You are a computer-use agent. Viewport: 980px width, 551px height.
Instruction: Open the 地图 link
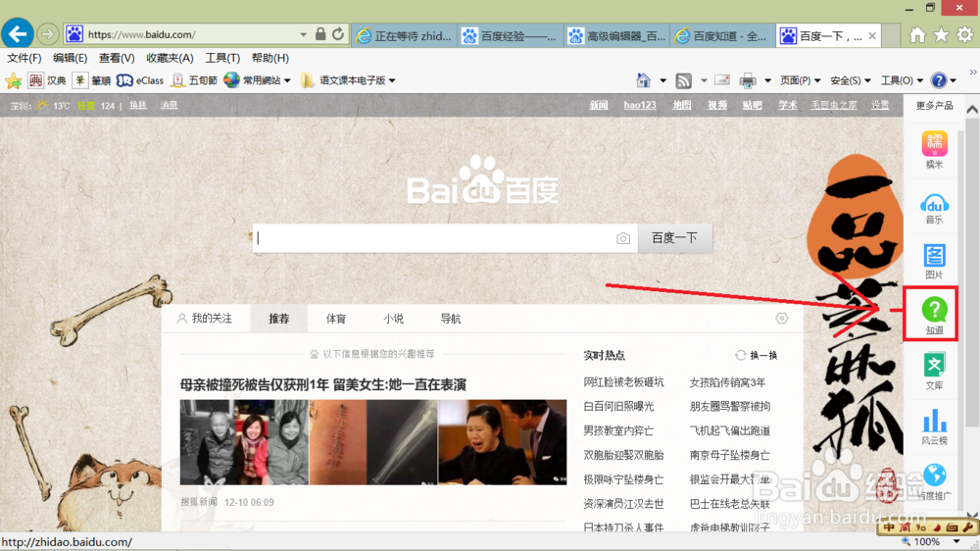pyautogui.click(x=682, y=105)
